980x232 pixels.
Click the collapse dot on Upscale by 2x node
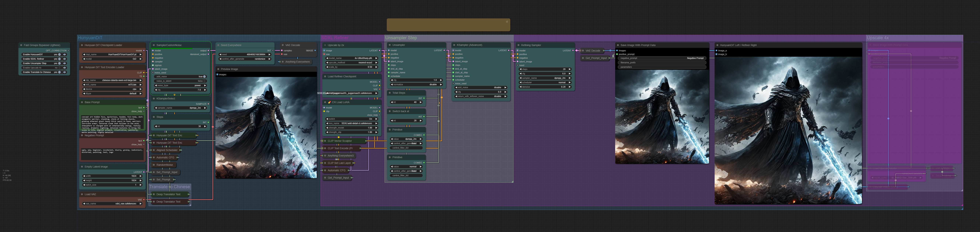325,45
